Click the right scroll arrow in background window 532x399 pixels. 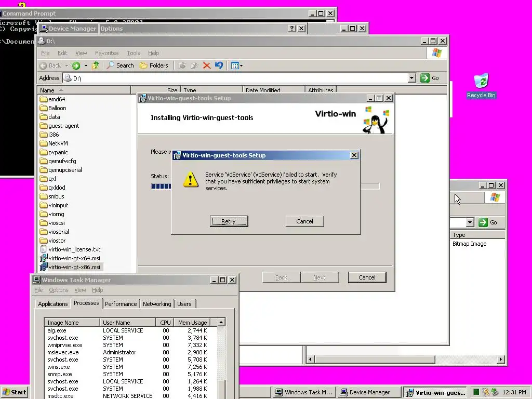coord(501,359)
